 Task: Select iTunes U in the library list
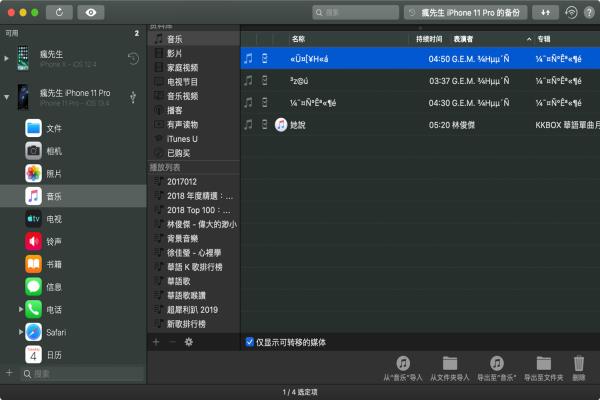(x=194, y=139)
